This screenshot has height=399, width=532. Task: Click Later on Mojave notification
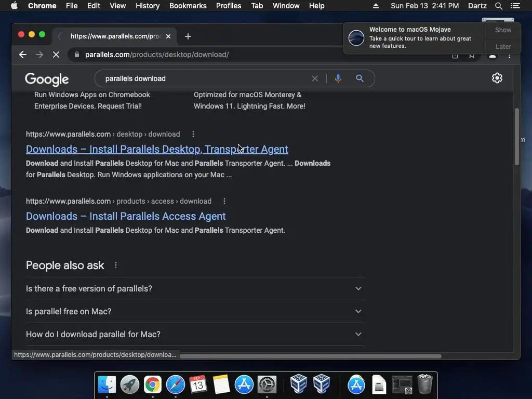(503, 46)
